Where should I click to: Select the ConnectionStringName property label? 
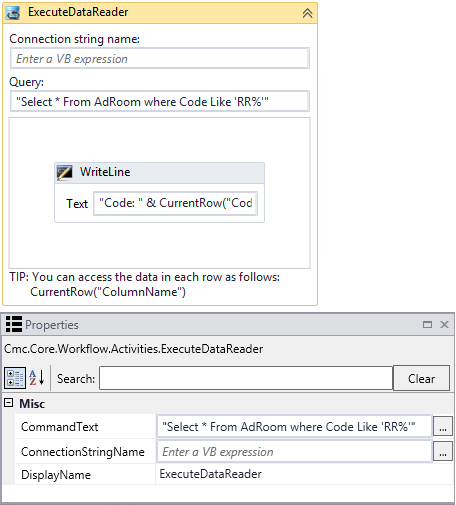[83, 452]
